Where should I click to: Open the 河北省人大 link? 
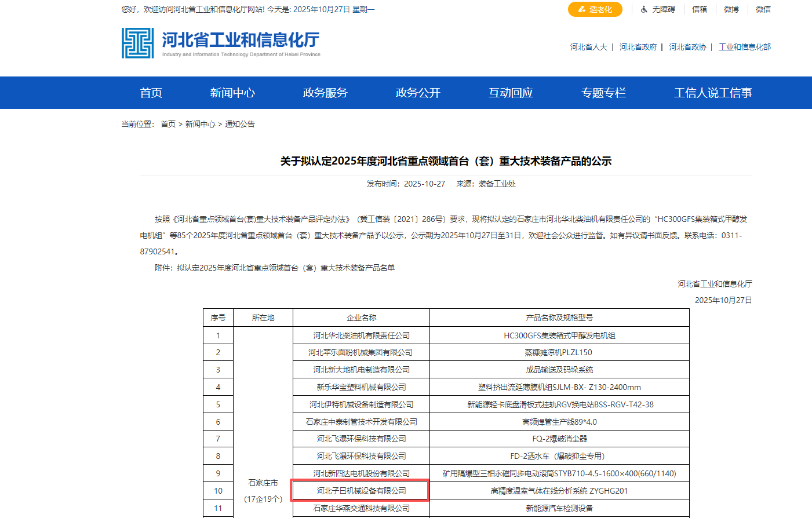coord(587,46)
